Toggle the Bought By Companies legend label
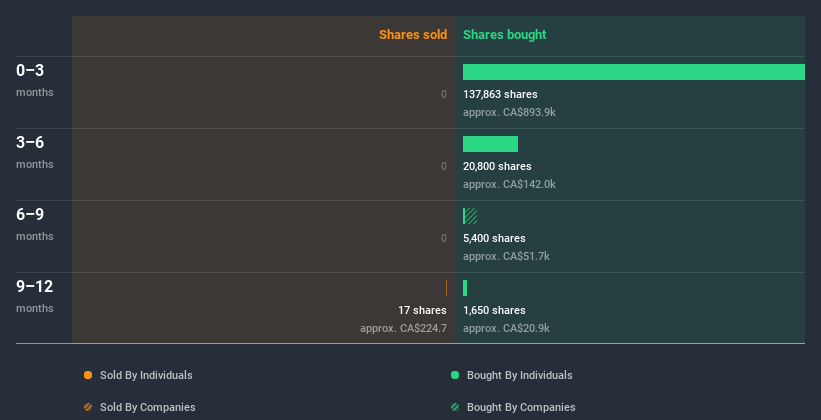The width and height of the screenshot is (821, 420). click(x=521, y=407)
